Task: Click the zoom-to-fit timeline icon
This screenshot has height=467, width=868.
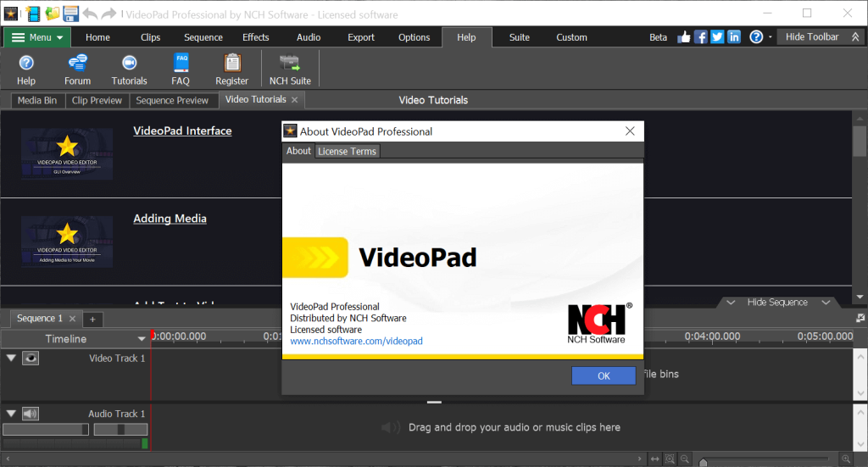Action: [670, 459]
